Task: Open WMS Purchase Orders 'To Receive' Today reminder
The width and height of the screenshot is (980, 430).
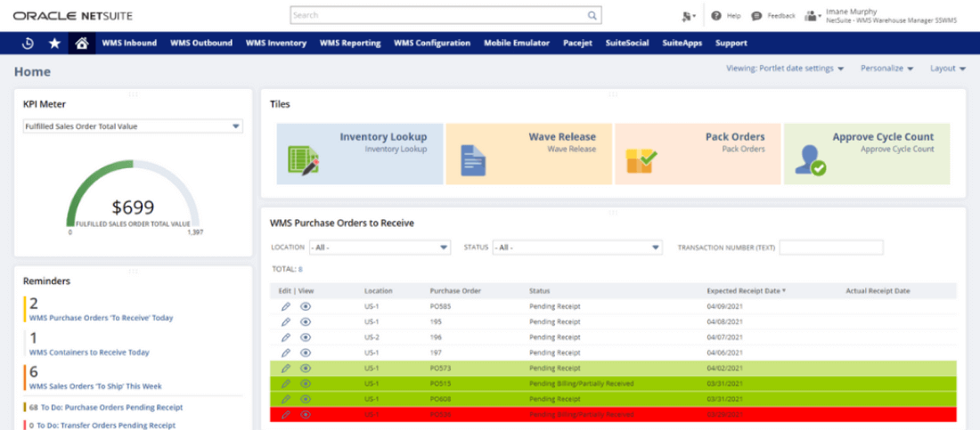Action: point(101,317)
